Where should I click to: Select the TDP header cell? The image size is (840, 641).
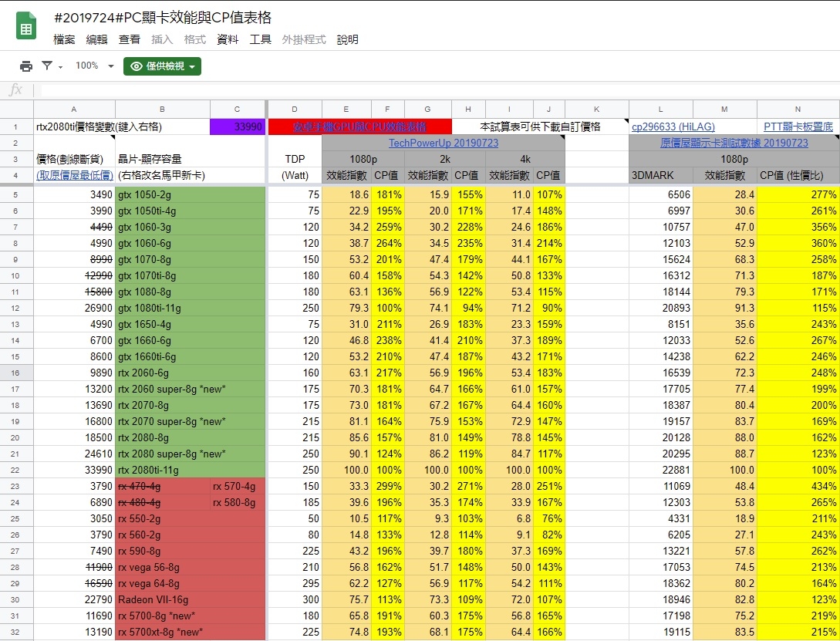pyautogui.click(x=295, y=159)
